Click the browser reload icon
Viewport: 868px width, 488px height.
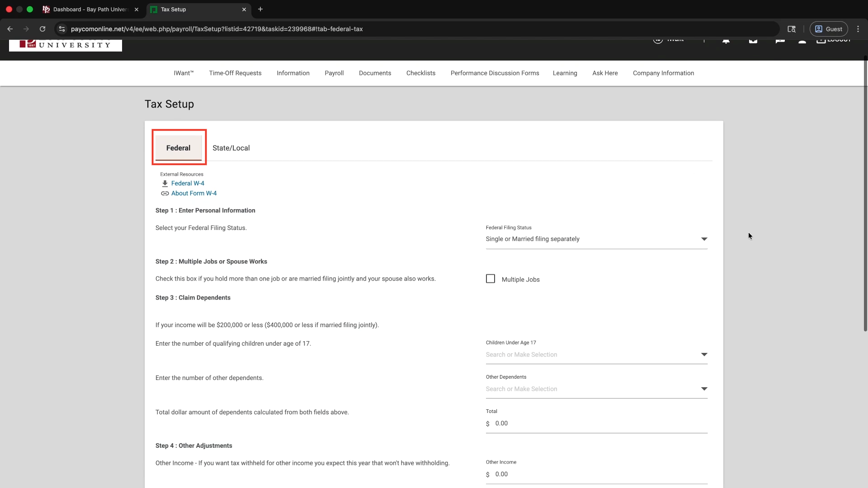[42, 29]
